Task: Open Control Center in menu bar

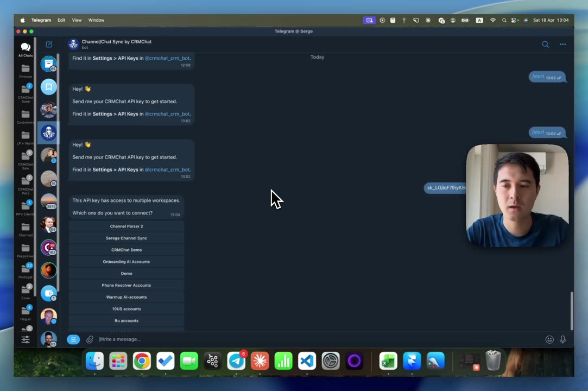Action: pyautogui.click(x=515, y=20)
